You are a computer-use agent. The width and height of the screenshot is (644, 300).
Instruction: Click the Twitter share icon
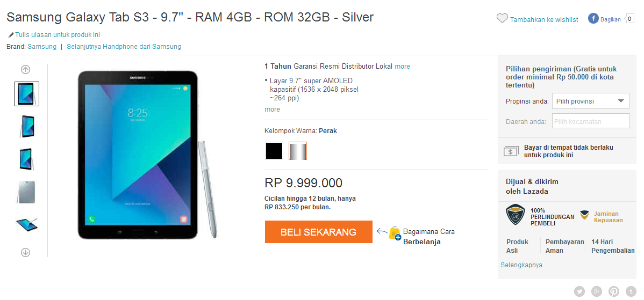579,291
